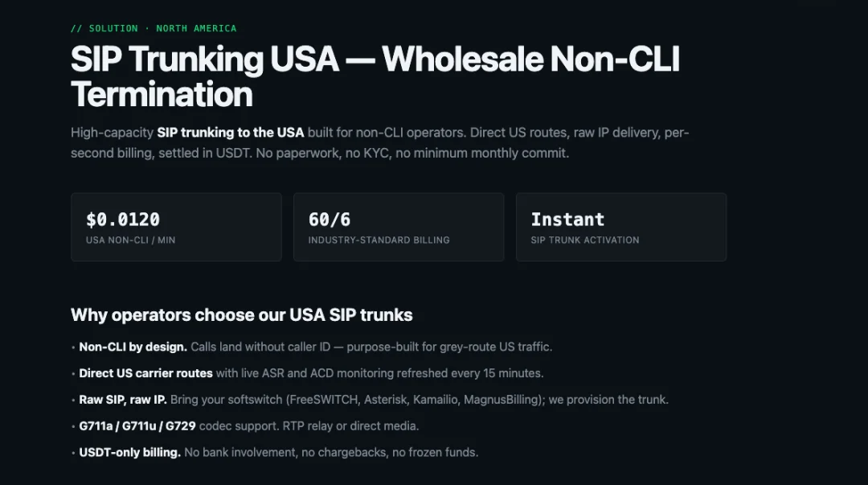Viewport: 868px width, 485px height.
Task: Click 'Why operators choose our USA SIP trunks' heading
Action: pyautogui.click(x=242, y=314)
